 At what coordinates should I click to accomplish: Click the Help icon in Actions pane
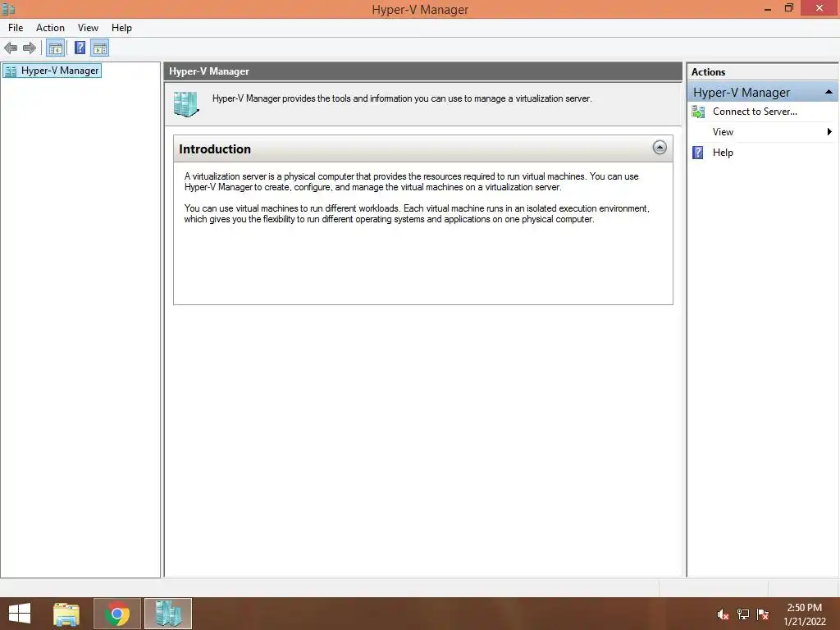(x=698, y=153)
